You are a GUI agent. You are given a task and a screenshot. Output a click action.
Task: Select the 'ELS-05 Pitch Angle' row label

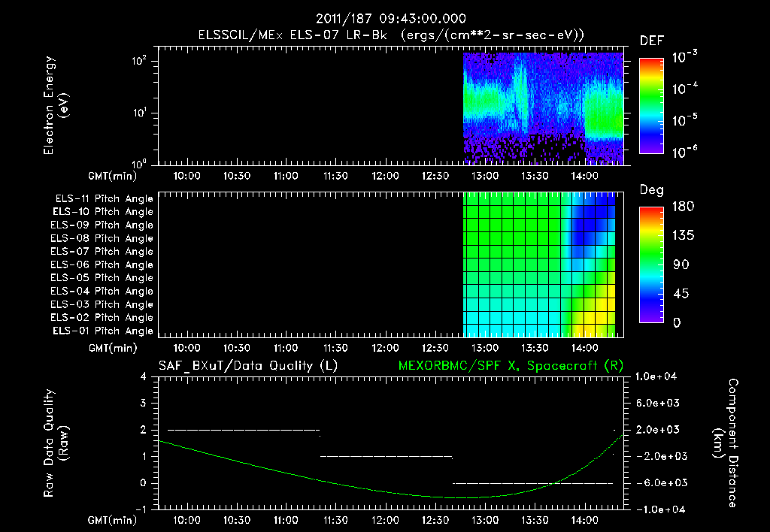pos(102,278)
